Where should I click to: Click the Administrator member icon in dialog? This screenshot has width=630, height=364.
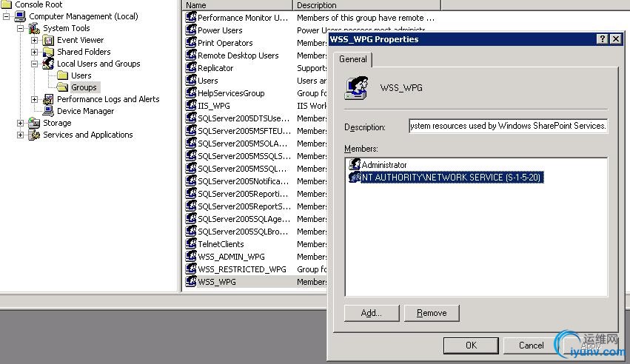coord(355,164)
